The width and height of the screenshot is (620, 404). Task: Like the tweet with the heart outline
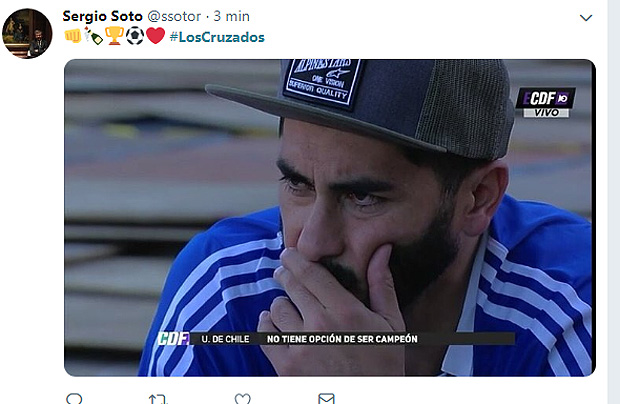click(242, 398)
